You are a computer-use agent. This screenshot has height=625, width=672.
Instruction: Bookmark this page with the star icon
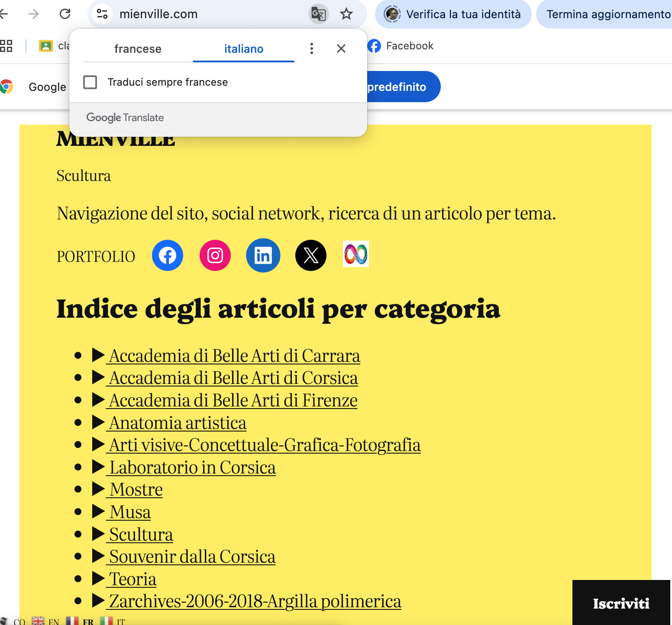pyautogui.click(x=346, y=14)
